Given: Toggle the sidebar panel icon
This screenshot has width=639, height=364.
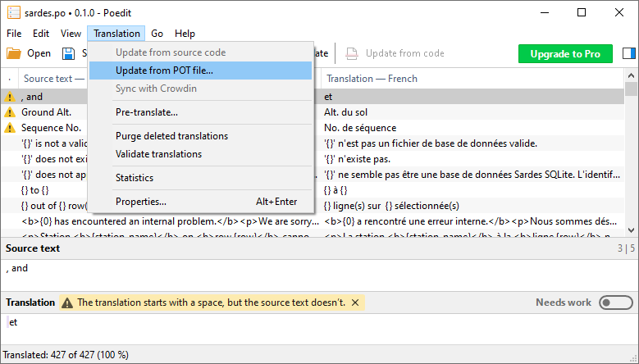Looking at the screenshot, I should point(629,53).
